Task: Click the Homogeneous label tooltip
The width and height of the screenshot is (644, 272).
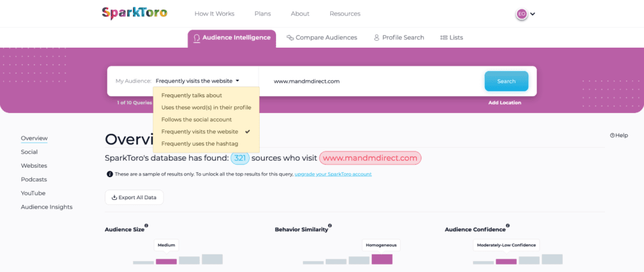Action: [382, 245]
